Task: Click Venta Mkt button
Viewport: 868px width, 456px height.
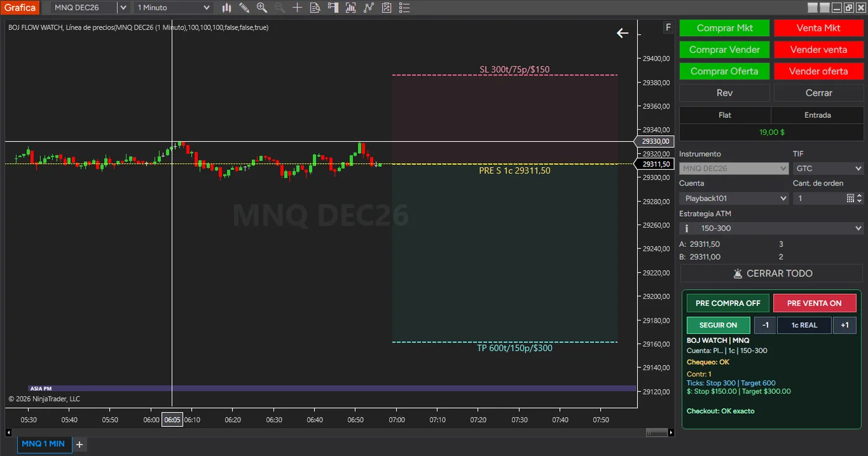Action: 818,28
